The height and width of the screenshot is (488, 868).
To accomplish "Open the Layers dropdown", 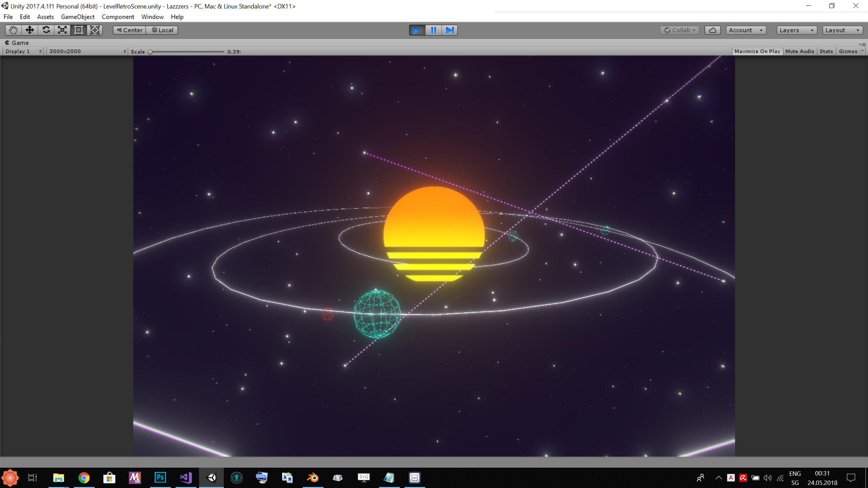I will click(x=796, y=30).
